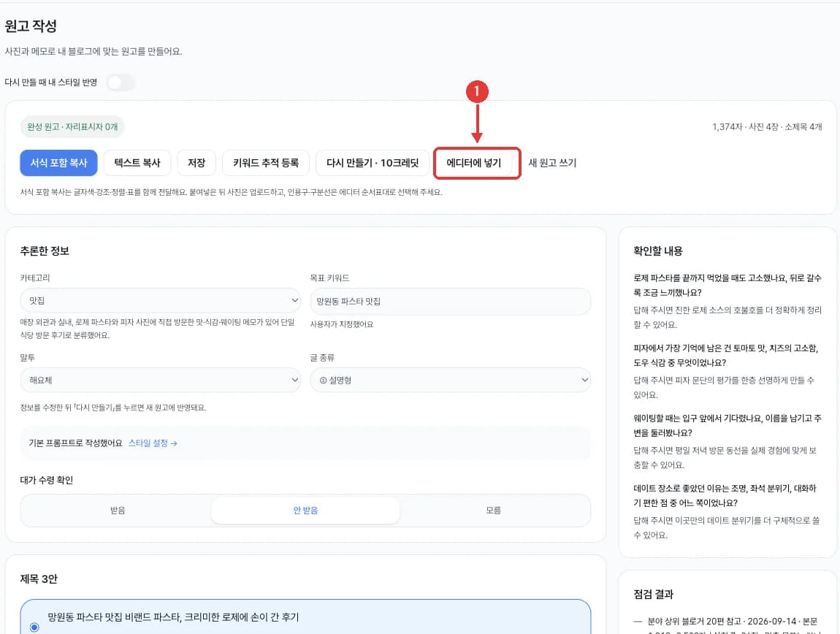Select the first title radio button
The height and width of the screenshot is (634, 840).
tap(34, 627)
